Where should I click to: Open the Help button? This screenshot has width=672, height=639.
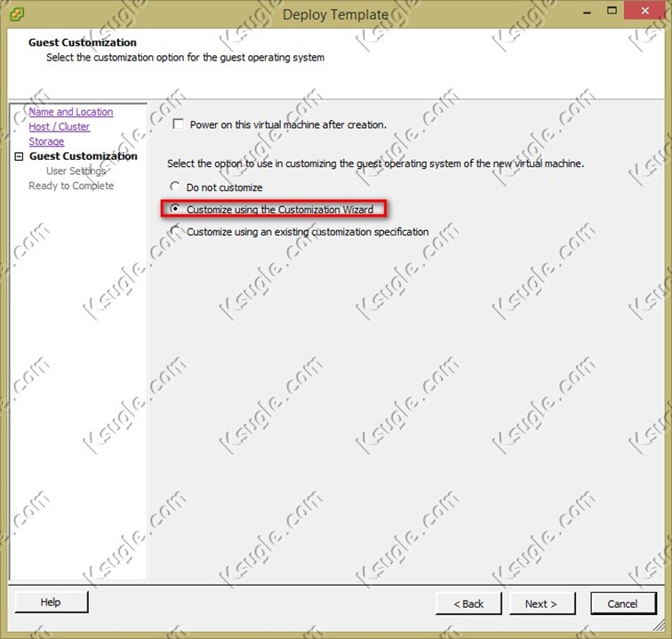(52, 603)
